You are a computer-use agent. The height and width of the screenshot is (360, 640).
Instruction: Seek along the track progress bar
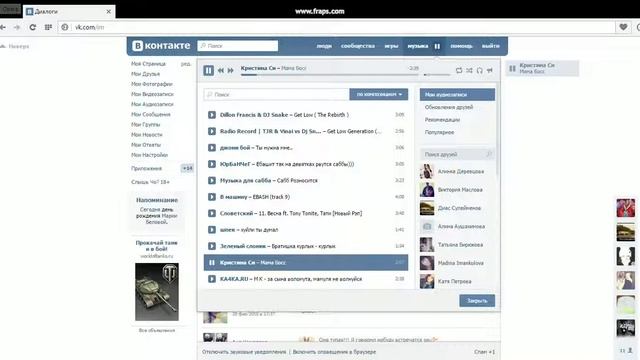pyautogui.click(x=330, y=75)
